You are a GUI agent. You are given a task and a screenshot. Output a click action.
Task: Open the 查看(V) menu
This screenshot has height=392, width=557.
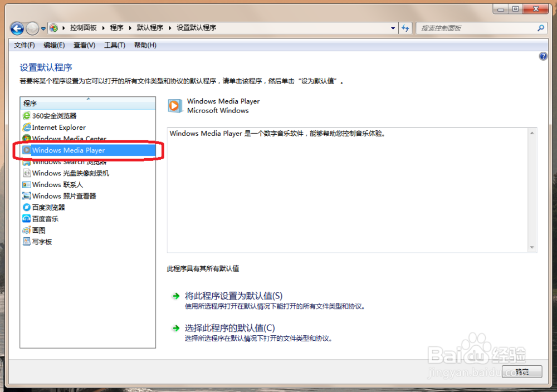[x=84, y=45]
